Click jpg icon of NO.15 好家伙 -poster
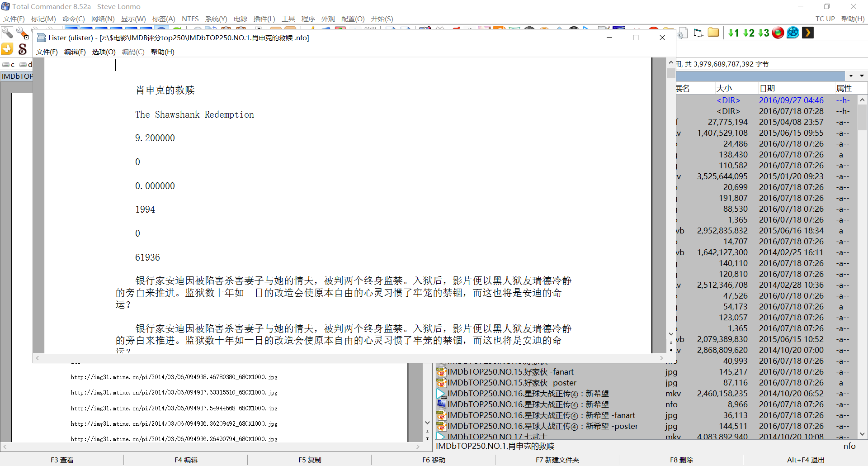Screen dimensions: 868x466 click(441, 383)
